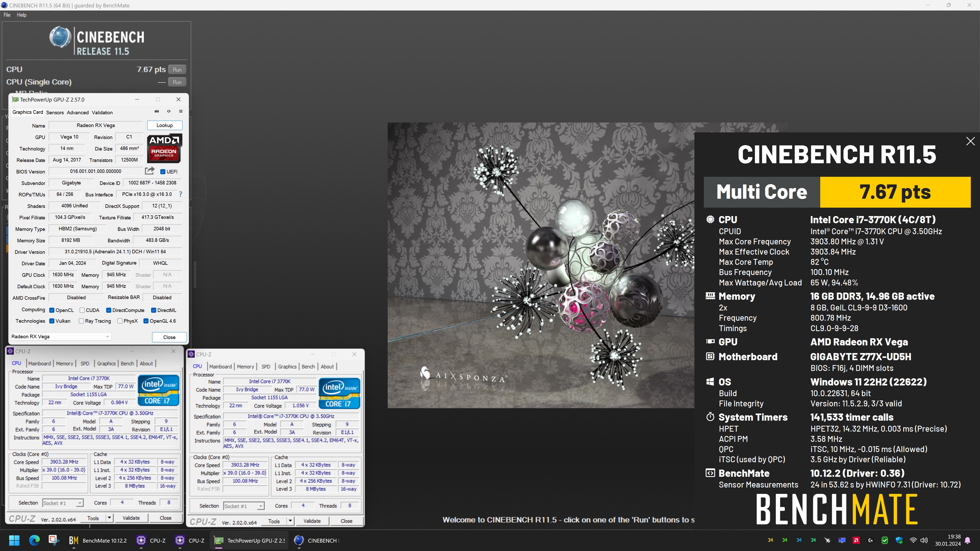Image resolution: width=980 pixels, height=551 pixels.
Task: Switch to CINEBENCH taskbar entry
Action: click(x=316, y=540)
